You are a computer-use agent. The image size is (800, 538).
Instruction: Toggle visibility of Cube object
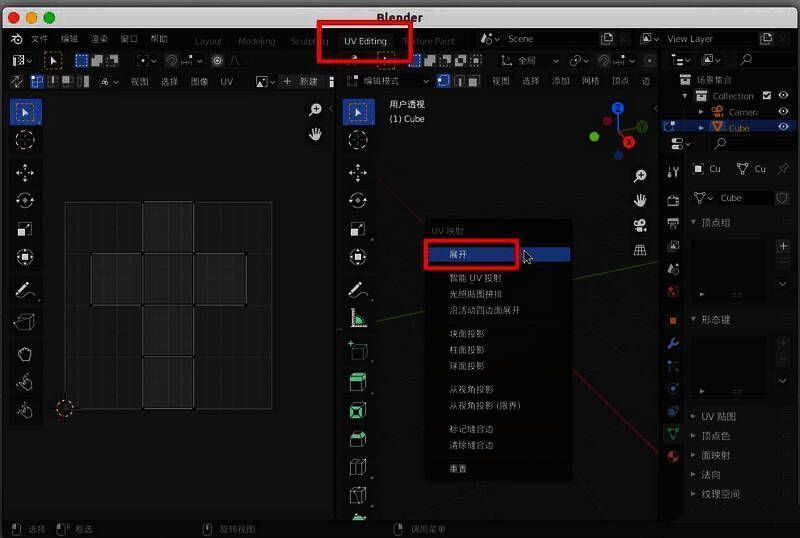[x=783, y=127]
